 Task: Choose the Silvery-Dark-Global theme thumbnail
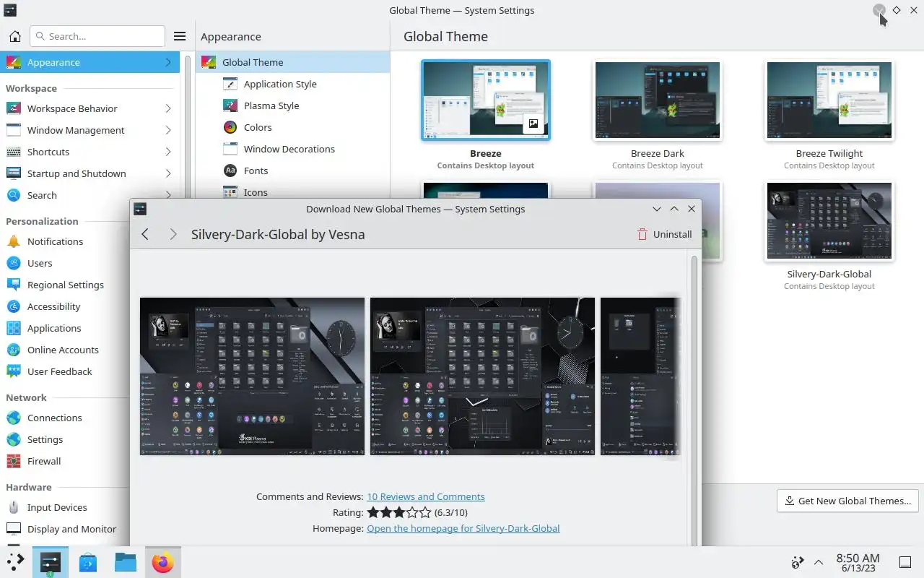(x=829, y=221)
